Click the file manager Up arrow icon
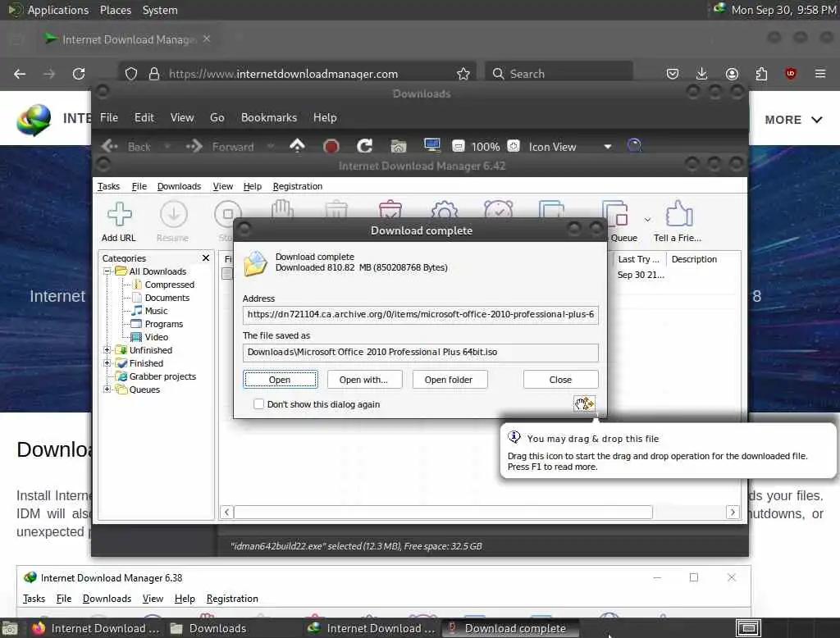 coord(297,146)
